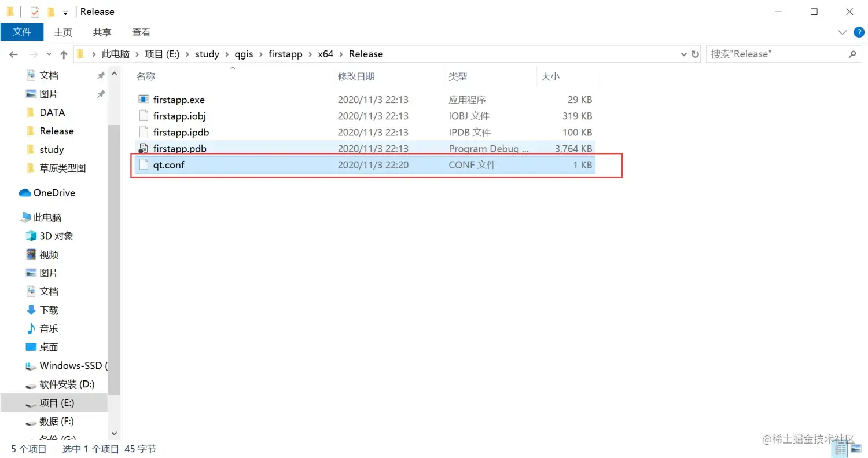Screen dimensions: 868x458
Task: Click 此电脑 in the address breadcrumb
Action: coord(115,54)
